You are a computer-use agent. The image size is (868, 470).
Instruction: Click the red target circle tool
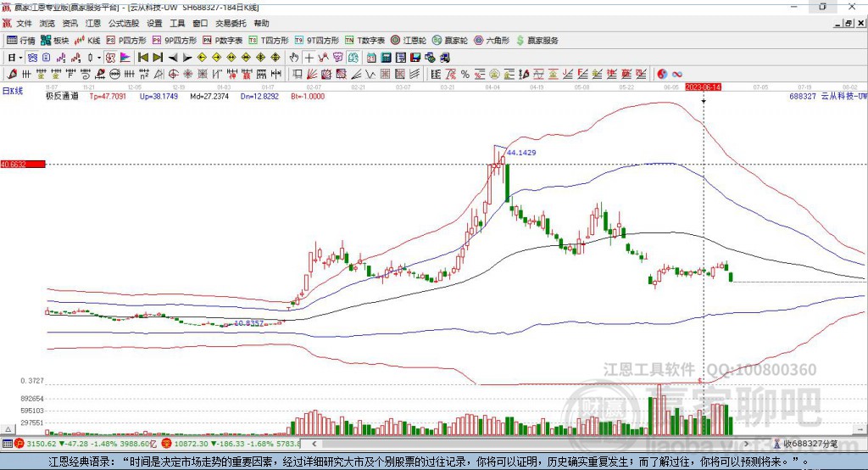(x=173, y=74)
